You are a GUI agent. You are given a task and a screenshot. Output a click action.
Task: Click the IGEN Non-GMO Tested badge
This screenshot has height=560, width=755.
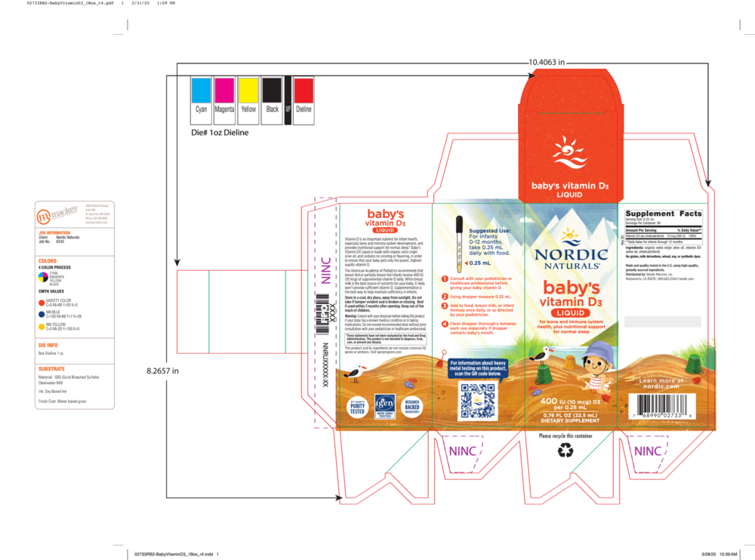tap(384, 406)
